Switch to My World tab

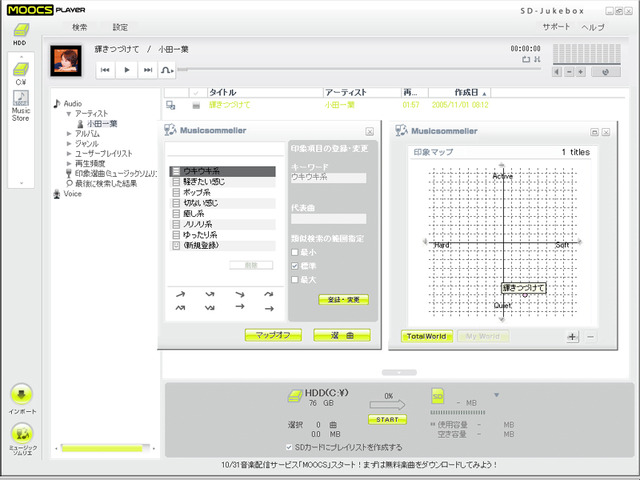pos(483,336)
